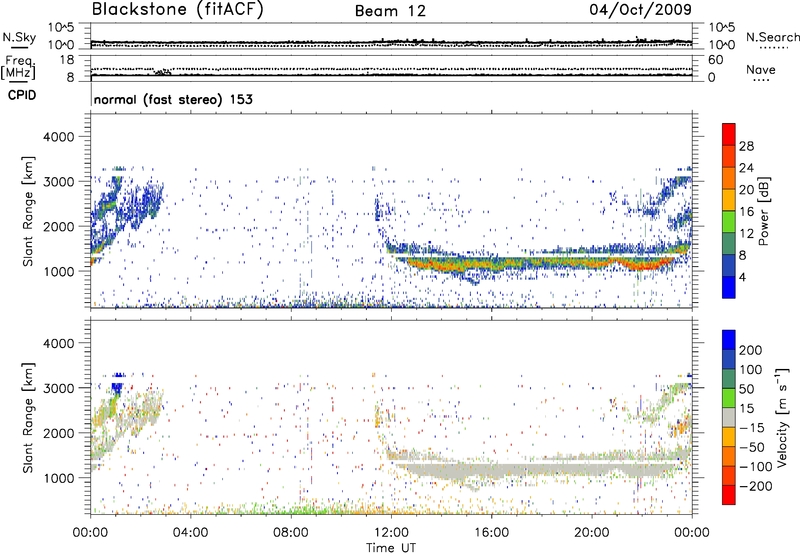The height and width of the screenshot is (554, 800).
Task: Click the 'Nave' legend label
Action: coord(761,69)
